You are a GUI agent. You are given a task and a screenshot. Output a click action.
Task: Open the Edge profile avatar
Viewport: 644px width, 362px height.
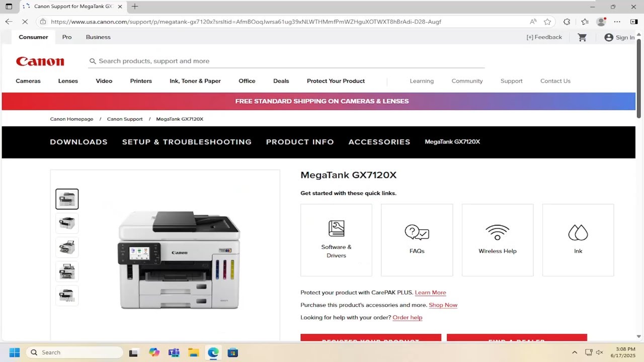point(601,22)
